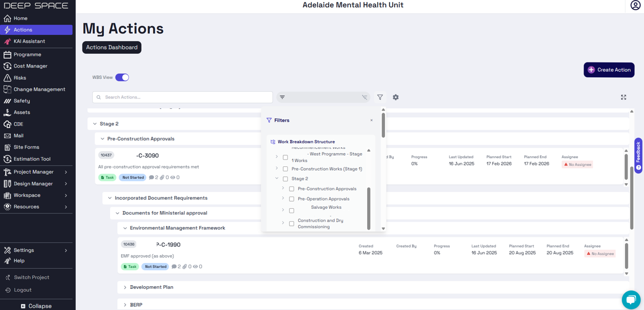Expand Pre-Operation Approvals in the filter tree
Image resolution: width=644 pixels, height=310 pixels.
(283, 198)
